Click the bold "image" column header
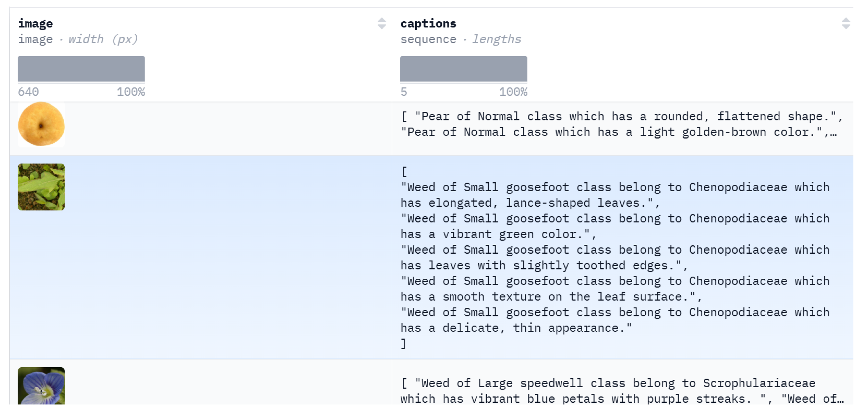 35,23
